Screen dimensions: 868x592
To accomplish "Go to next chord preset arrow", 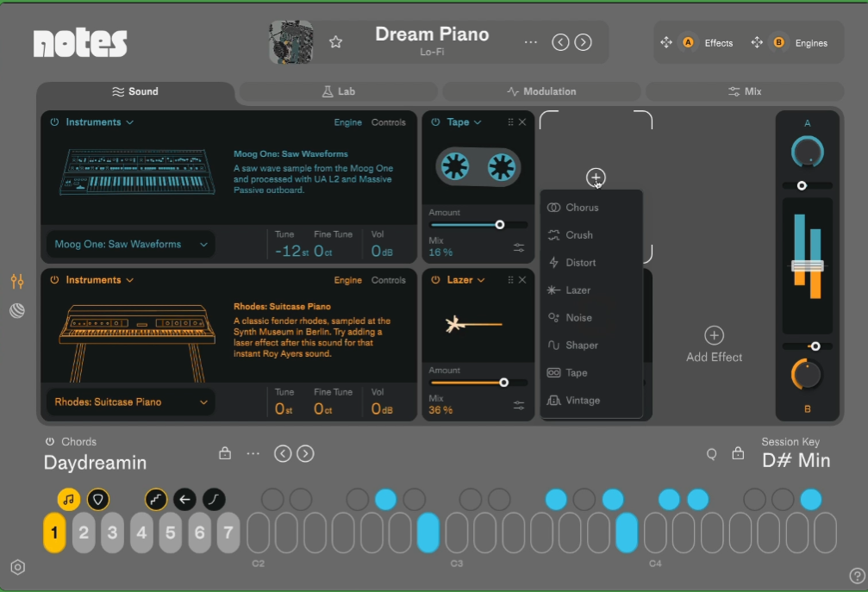I will point(305,453).
